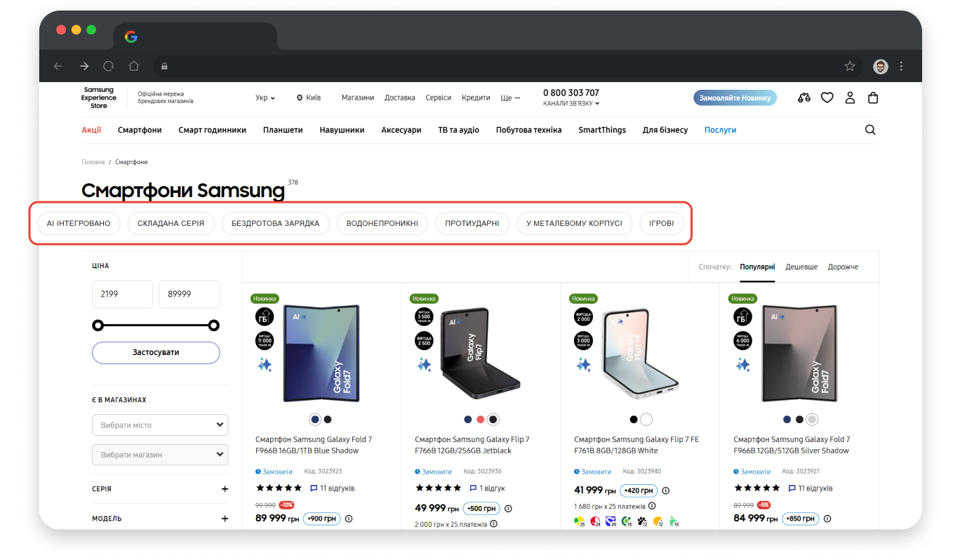960x560 pixels.
Task: Open the Вибрати магазин dropdown
Action: [x=160, y=454]
